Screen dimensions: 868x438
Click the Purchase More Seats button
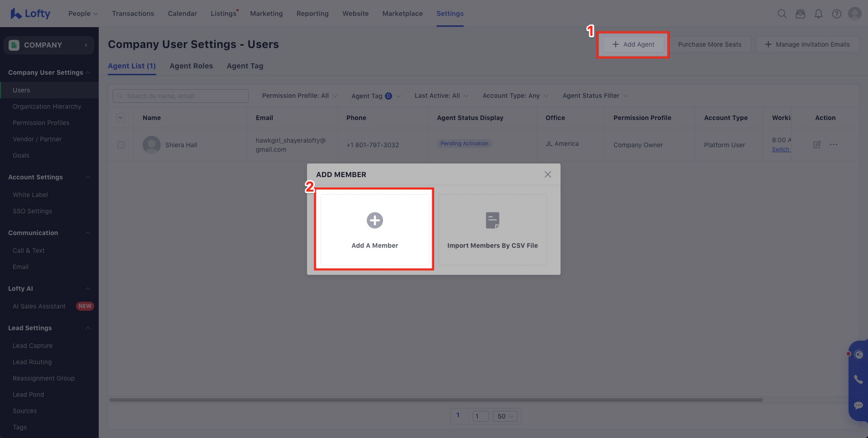(x=709, y=44)
